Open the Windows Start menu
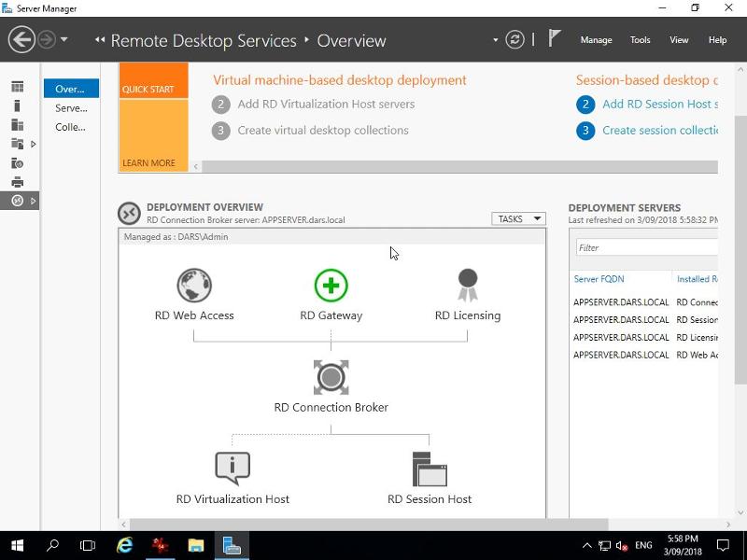This screenshot has width=747, height=560. coord(17,545)
